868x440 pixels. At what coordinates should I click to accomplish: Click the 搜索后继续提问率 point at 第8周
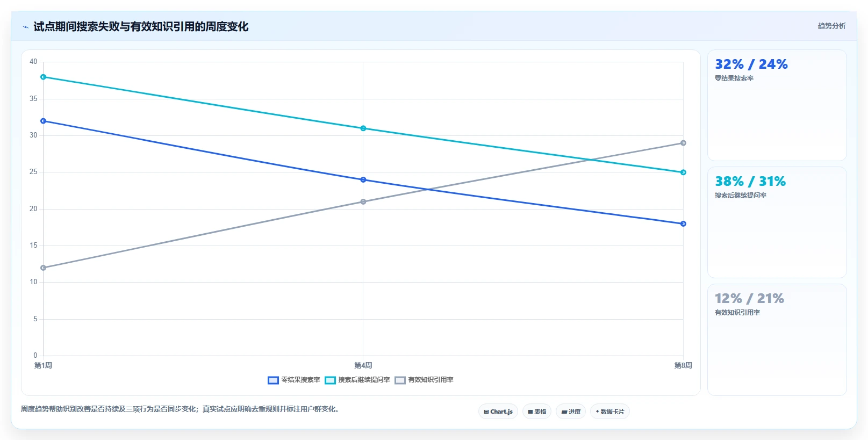point(683,172)
